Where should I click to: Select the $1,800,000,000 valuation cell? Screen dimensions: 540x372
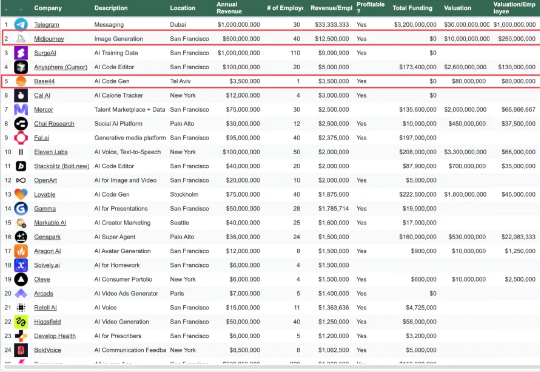tap(465, 195)
